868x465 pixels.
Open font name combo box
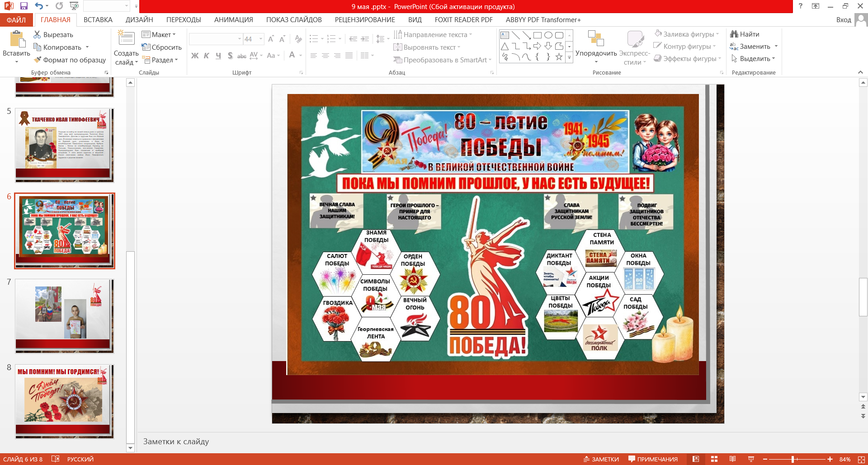(216, 39)
